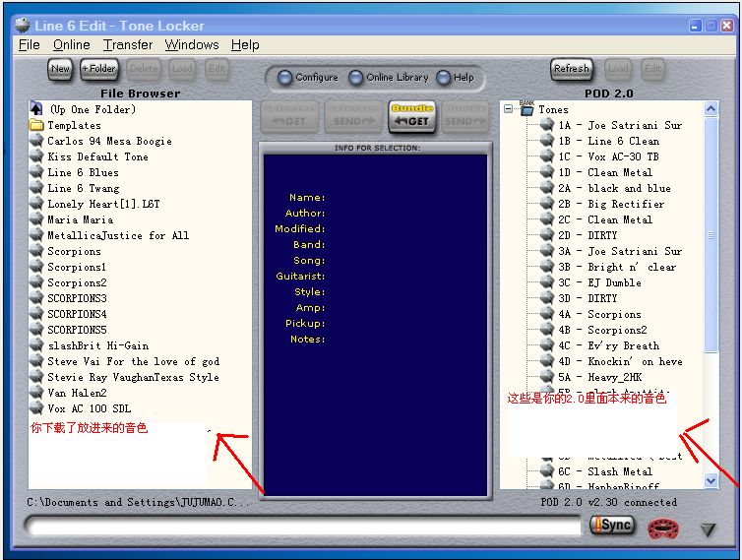The height and width of the screenshot is (560, 742).
Task: Click the Sync button
Action: click(x=612, y=525)
